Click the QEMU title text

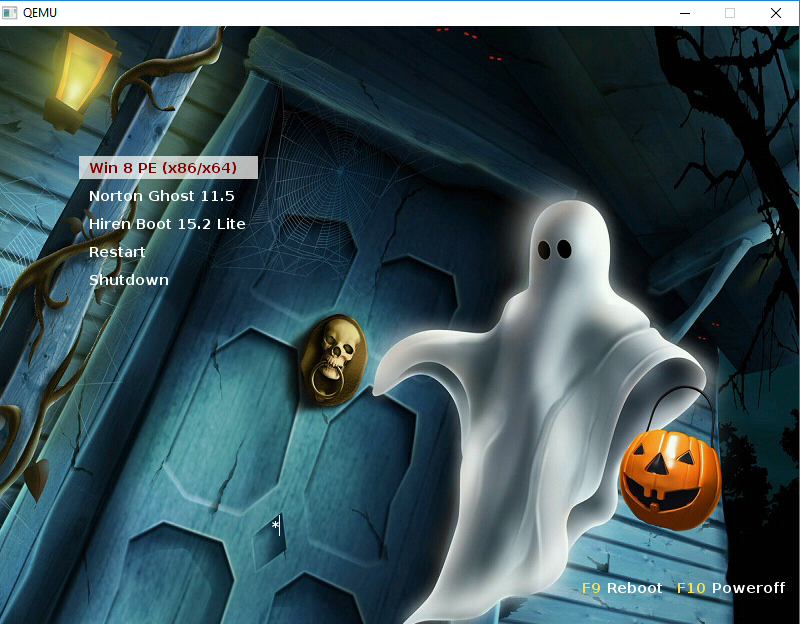point(40,13)
